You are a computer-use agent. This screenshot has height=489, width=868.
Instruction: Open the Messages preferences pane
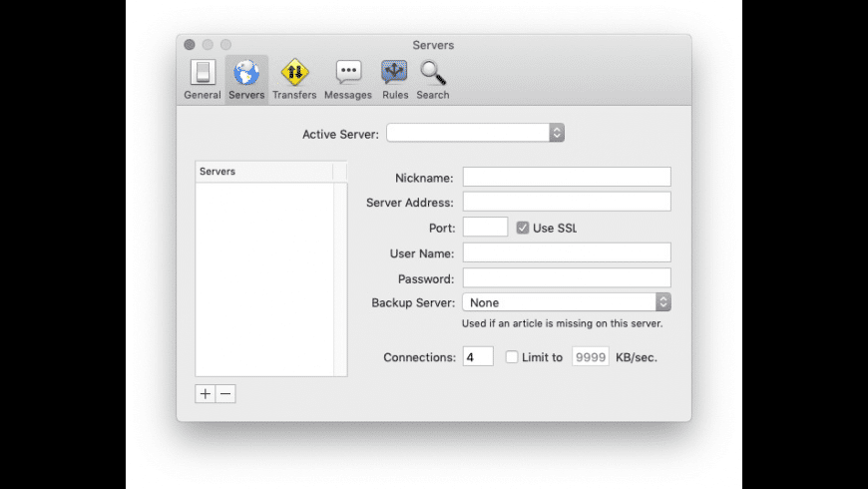(348, 80)
